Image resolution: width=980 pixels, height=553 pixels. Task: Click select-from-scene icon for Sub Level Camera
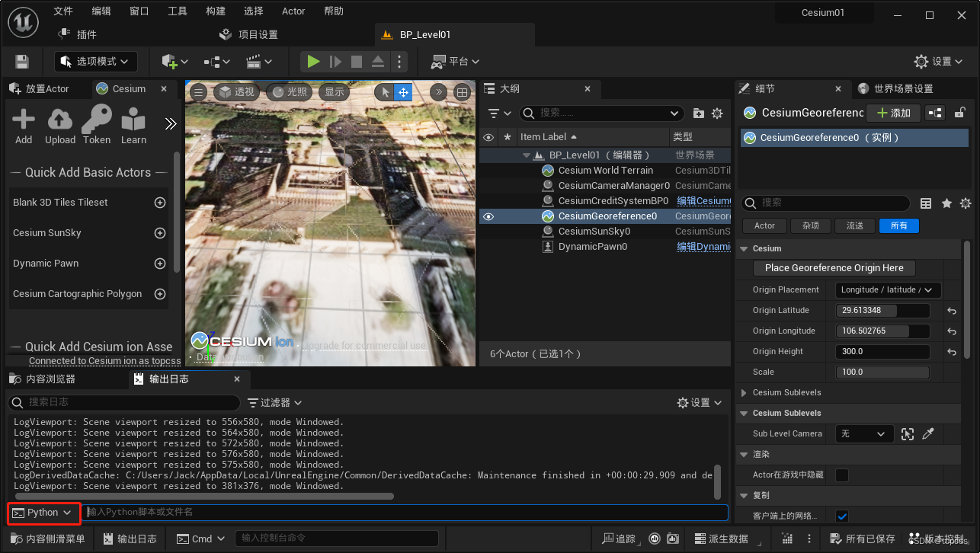(x=907, y=433)
